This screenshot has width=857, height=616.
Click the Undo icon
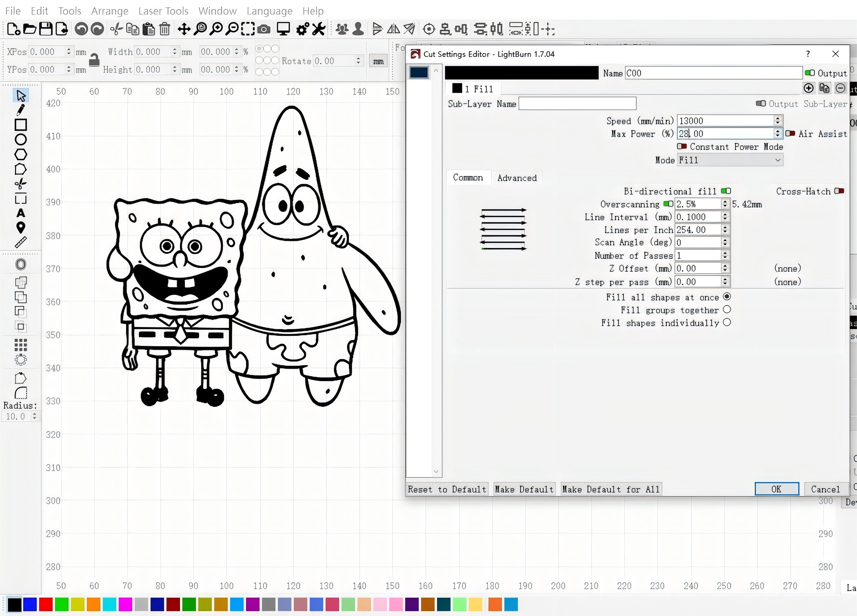[81, 29]
